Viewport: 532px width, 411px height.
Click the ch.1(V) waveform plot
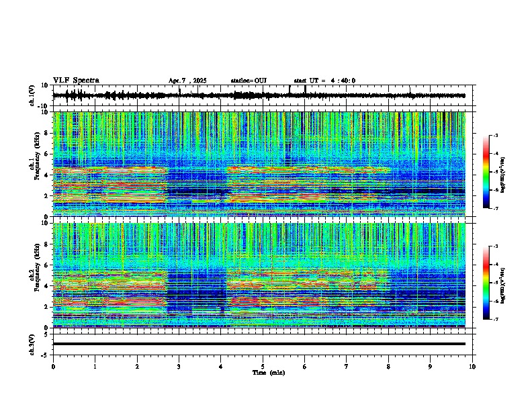(x=263, y=95)
